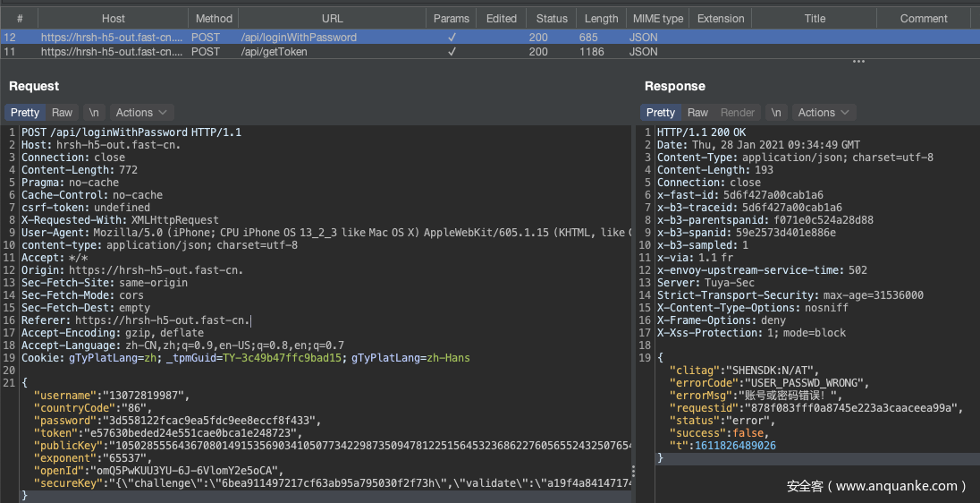Select Pretty tab in Response panel
This screenshot has height=503, width=980.
661,113
